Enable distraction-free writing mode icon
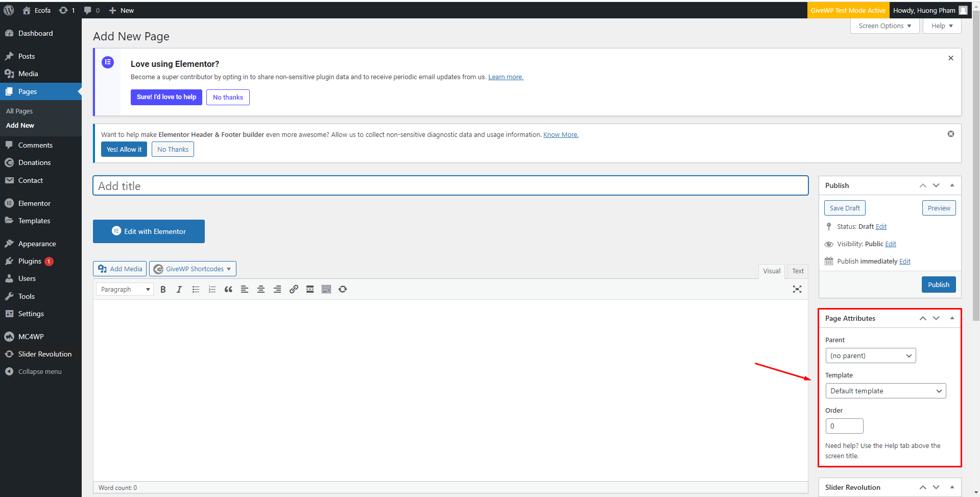Screen dimensions: 980x497 (x=797, y=290)
